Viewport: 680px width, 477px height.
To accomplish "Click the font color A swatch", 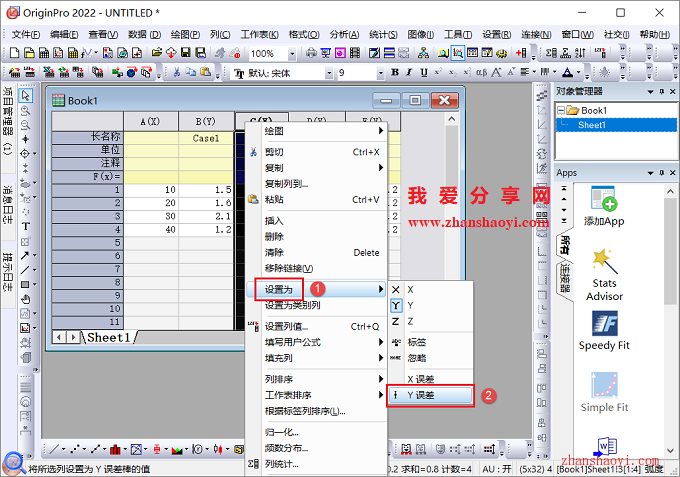I will point(568,72).
